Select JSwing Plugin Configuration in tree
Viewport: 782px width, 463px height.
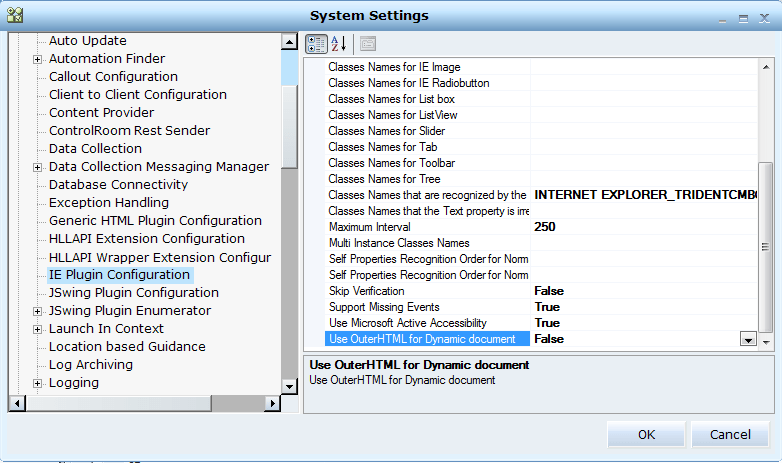pos(133,293)
